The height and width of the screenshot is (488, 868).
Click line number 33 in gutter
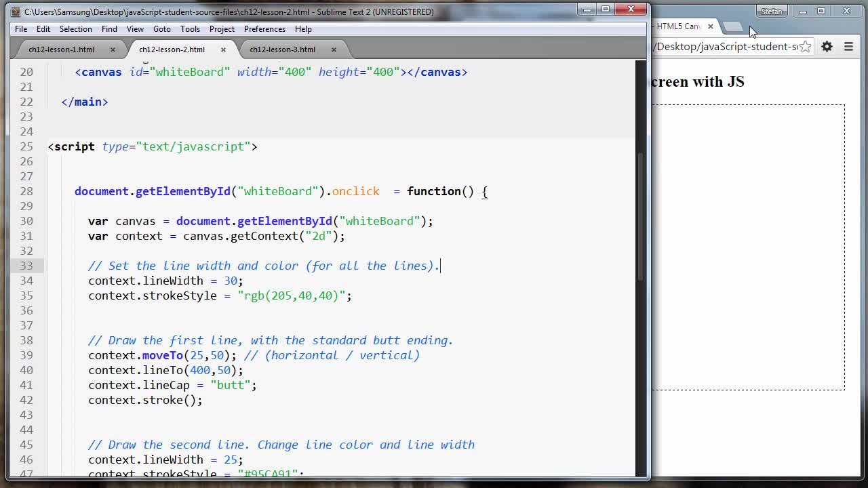pos(26,266)
